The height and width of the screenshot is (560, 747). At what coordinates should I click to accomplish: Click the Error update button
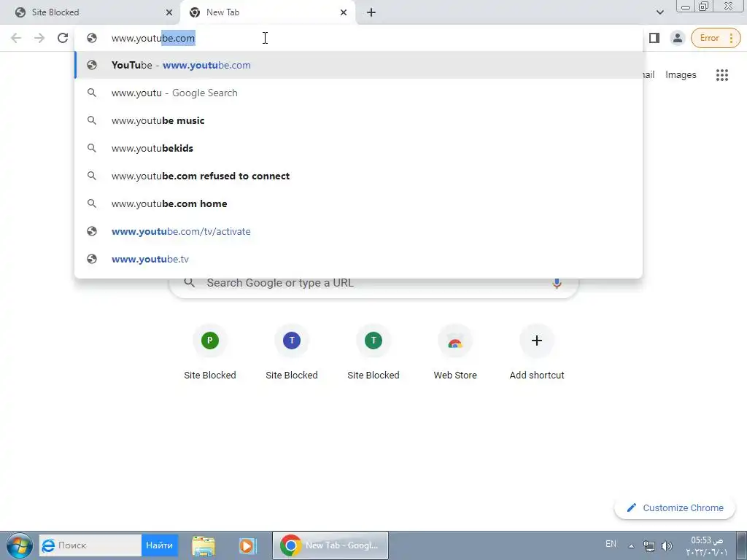tap(709, 38)
